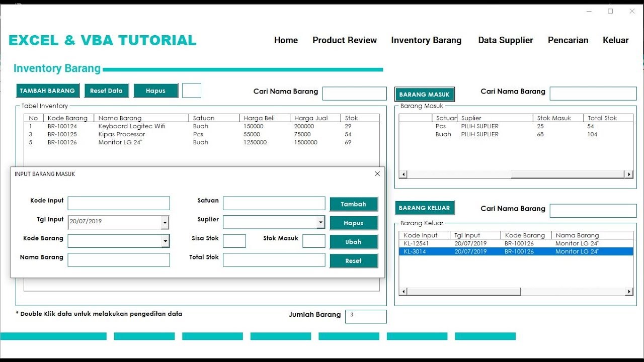Select the 'Keyboard Logitec Wifi' row
The width and height of the screenshot is (644, 362).
pos(202,126)
